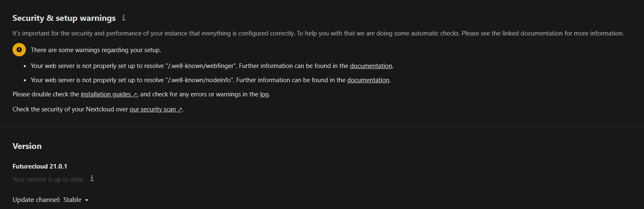This screenshot has width=644, height=209.
Task: Open the documentation link for webfinger warning
Action: pos(371,66)
